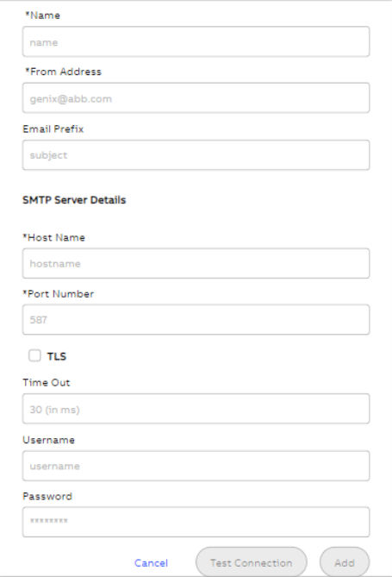This screenshot has height=577, width=392.
Task: Click the Host Name input box
Action: pyautogui.click(x=196, y=263)
